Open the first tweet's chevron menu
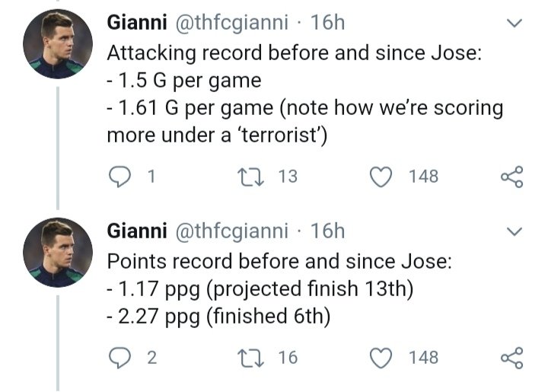Screen dimensions: 548x392 point(515,25)
